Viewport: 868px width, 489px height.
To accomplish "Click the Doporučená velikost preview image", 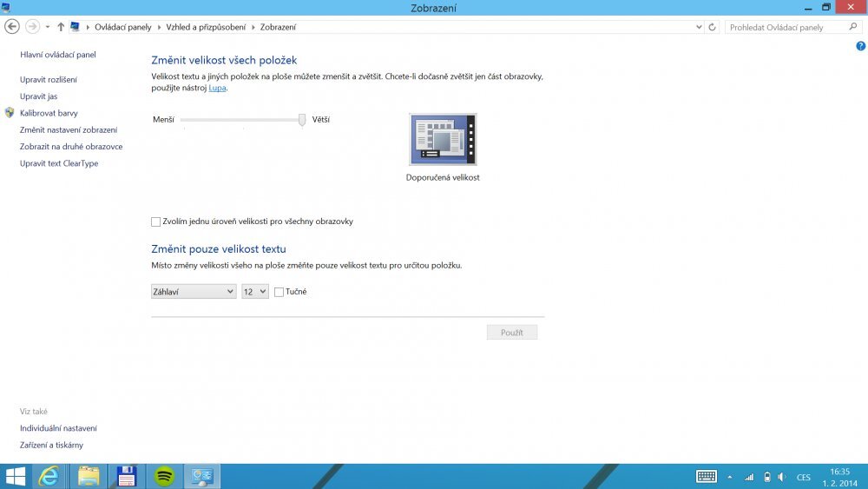I will pyautogui.click(x=443, y=139).
